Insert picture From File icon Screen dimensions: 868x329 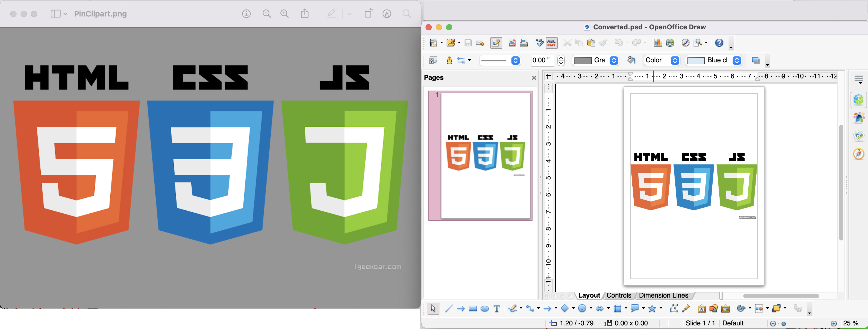pyautogui.click(x=713, y=308)
